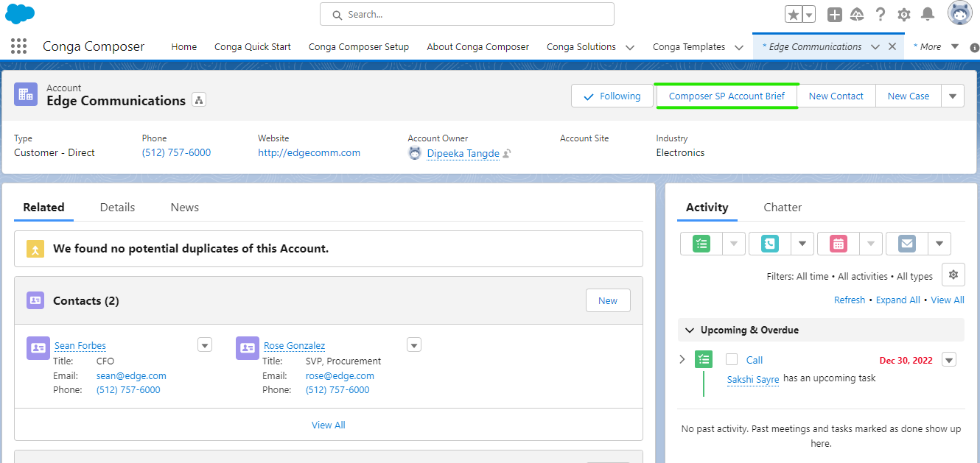
Task: Toggle the Following button
Action: [x=611, y=96]
